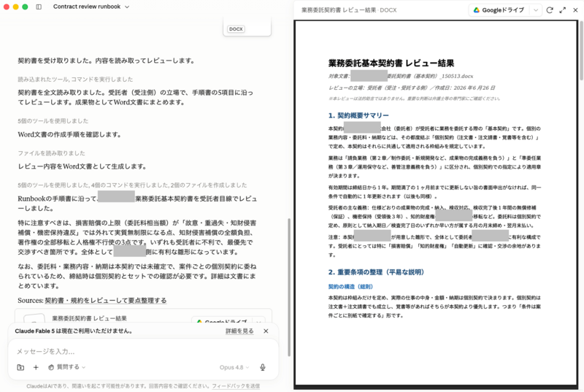Click the macOS red close window button
584x392 pixels.
coord(7,7)
